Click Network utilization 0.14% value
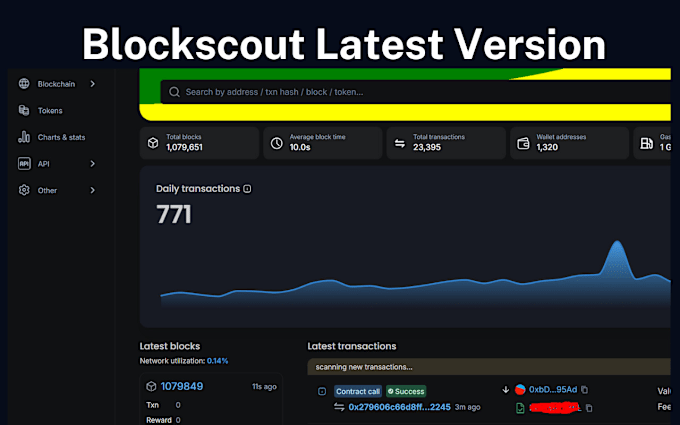 (217, 361)
